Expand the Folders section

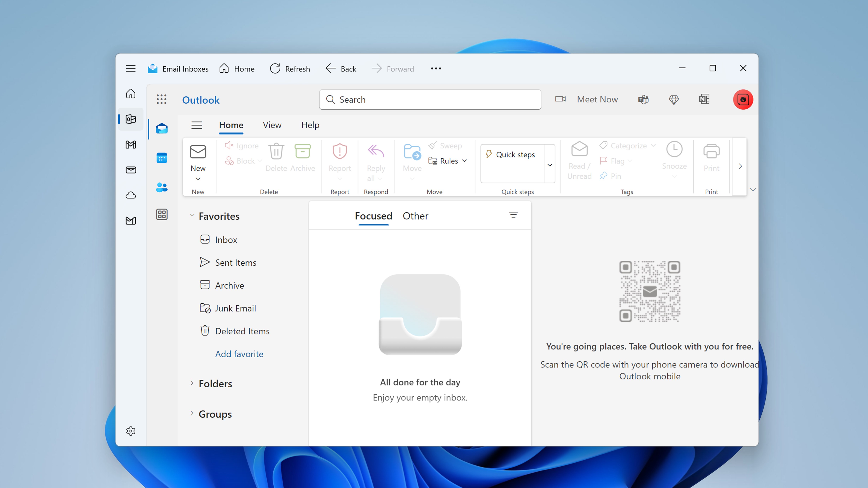tap(192, 383)
